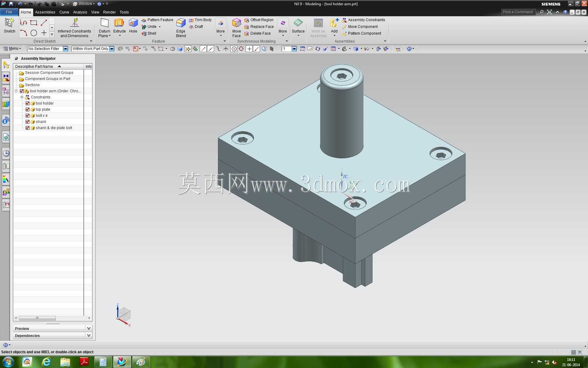Click the Shell feature
Screen dimensions: 588x368
pyautogui.click(x=149, y=33)
